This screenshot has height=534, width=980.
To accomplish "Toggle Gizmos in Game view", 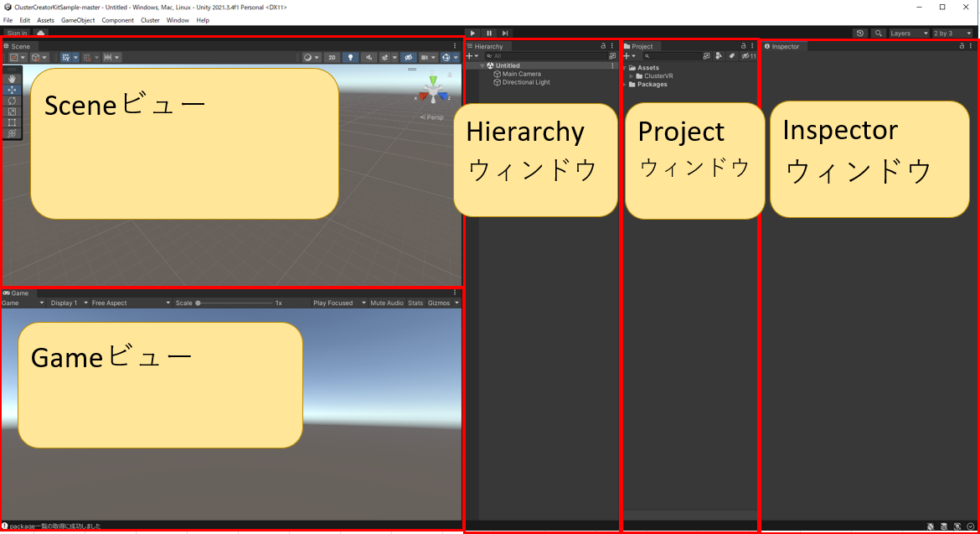I will tap(439, 303).
